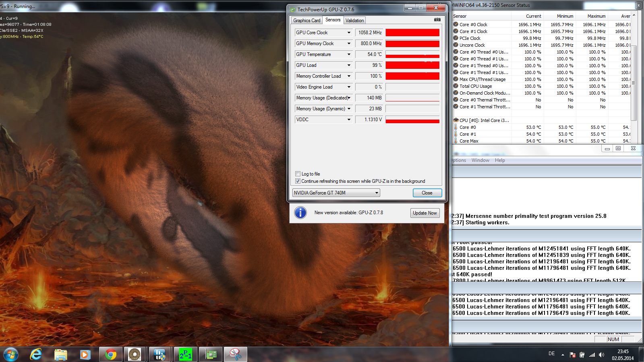Screen dimensions: 644x362
Task: Open the Memory Controller Load dropdown
Action: [x=349, y=76]
